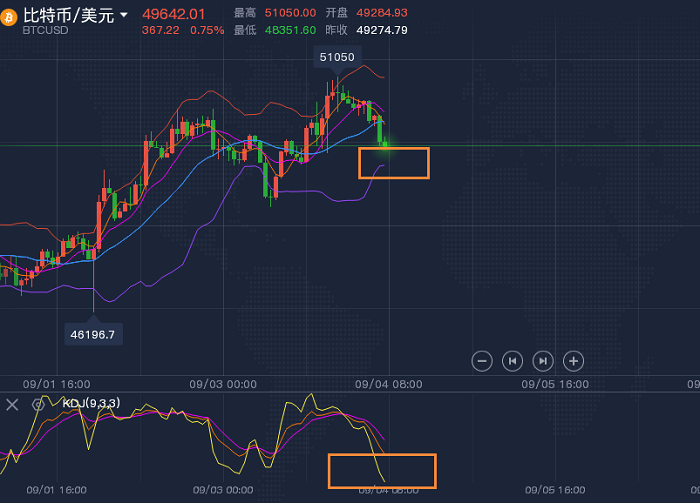The image size is (700, 503).
Task: Expand the 比特币/美元 symbol dropdown arrow
Action: click(x=123, y=16)
